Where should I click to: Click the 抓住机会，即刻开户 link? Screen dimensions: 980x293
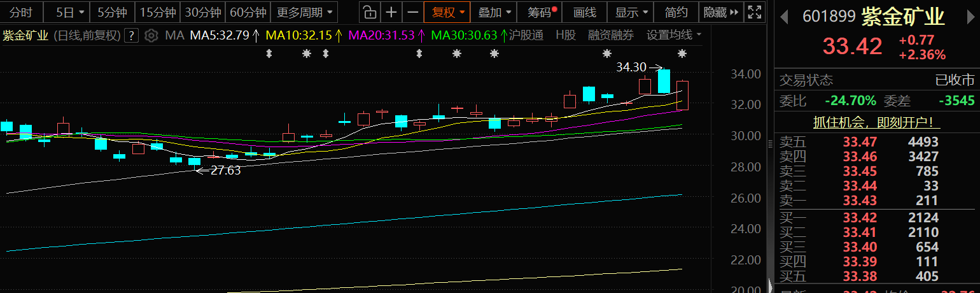click(877, 121)
